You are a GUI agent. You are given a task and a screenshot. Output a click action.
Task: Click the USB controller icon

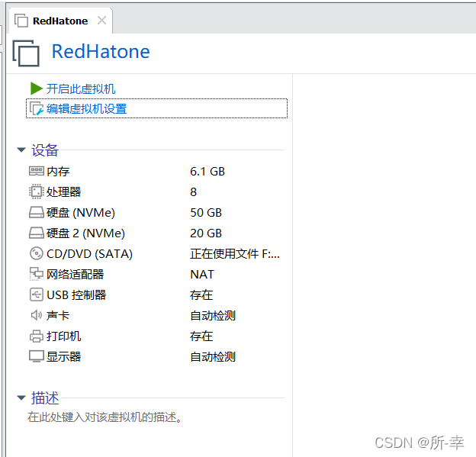tap(37, 294)
